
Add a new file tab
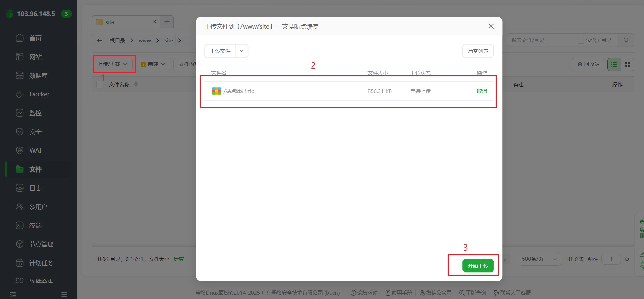[167, 22]
